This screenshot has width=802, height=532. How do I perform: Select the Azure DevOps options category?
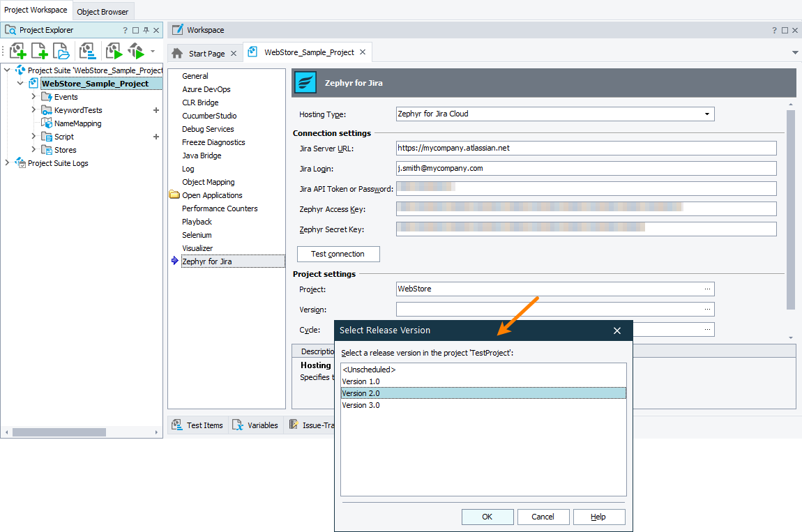point(206,89)
